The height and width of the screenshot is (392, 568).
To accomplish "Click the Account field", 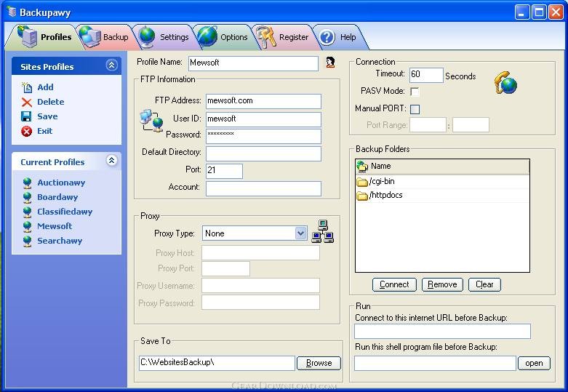I will [263, 189].
